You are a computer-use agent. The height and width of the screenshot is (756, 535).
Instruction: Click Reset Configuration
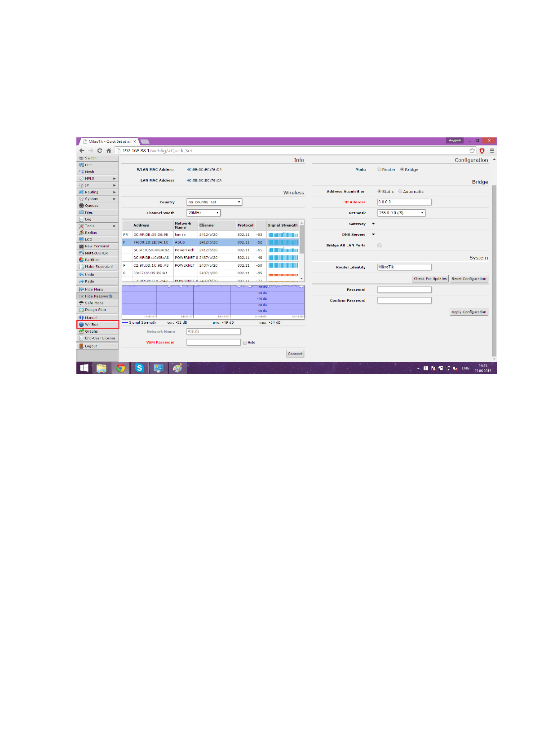(x=469, y=279)
